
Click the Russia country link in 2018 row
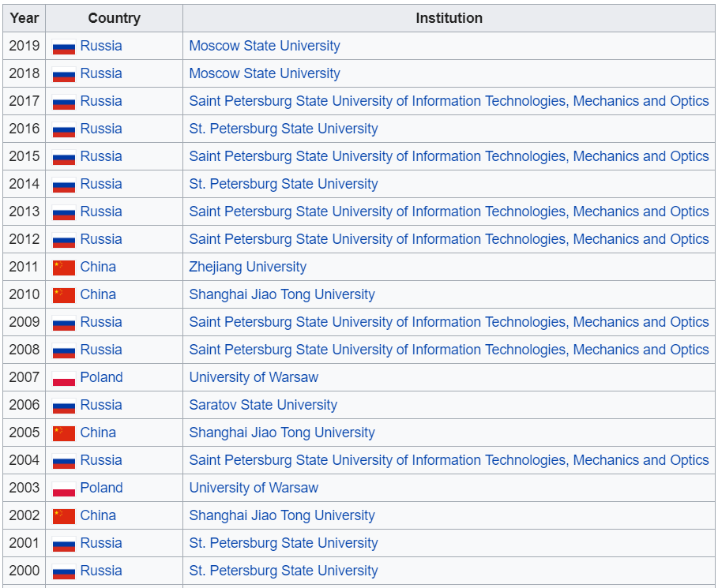(x=101, y=73)
